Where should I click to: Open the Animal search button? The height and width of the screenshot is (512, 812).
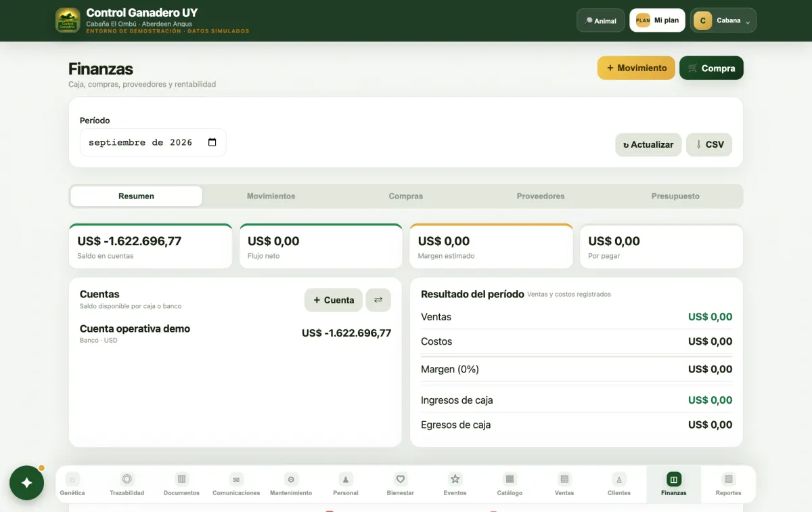click(x=600, y=20)
